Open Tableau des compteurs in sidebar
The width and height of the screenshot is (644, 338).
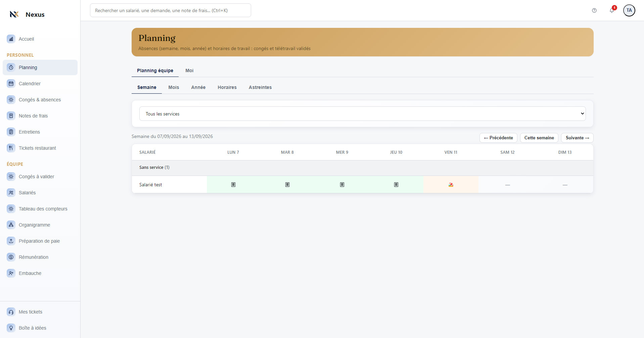coord(40,209)
